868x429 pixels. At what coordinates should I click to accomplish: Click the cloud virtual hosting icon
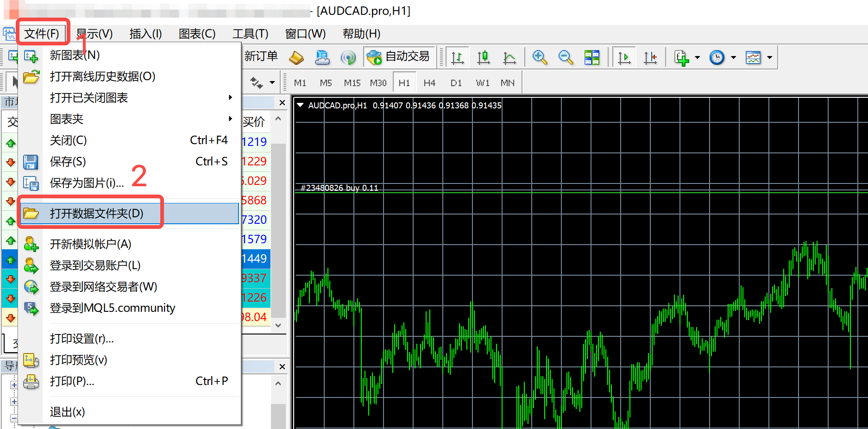point(322,57)
